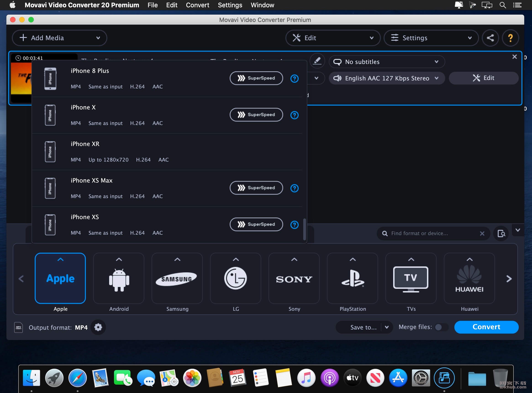Select the Android device category
The image size is (532, 393).
click(x=119, y=278)
